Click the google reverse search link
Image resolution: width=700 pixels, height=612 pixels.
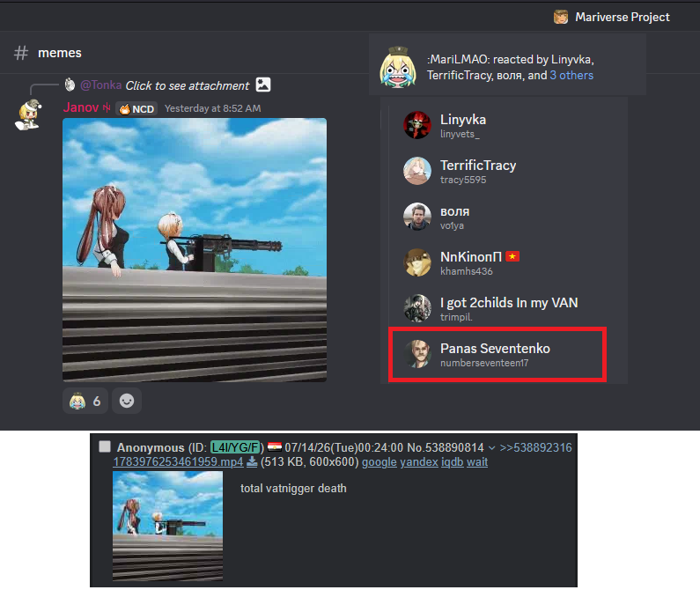coord(379,462)
